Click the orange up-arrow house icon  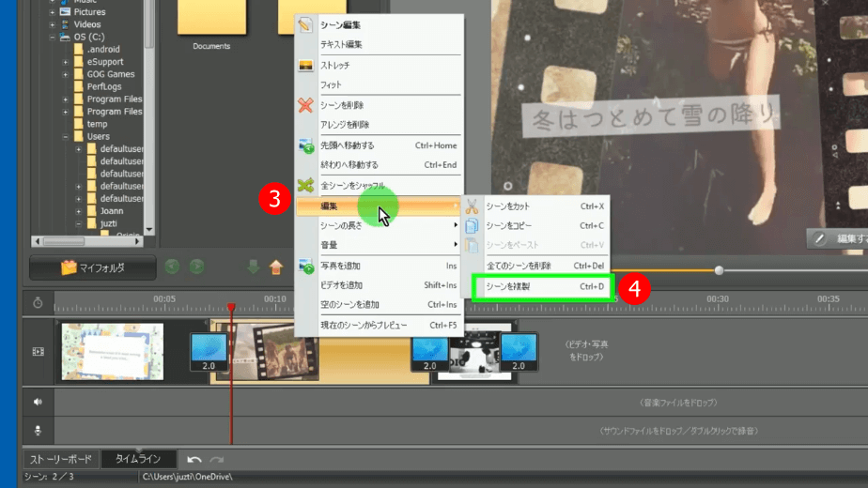pyautogui.click(x=276, y=267)
